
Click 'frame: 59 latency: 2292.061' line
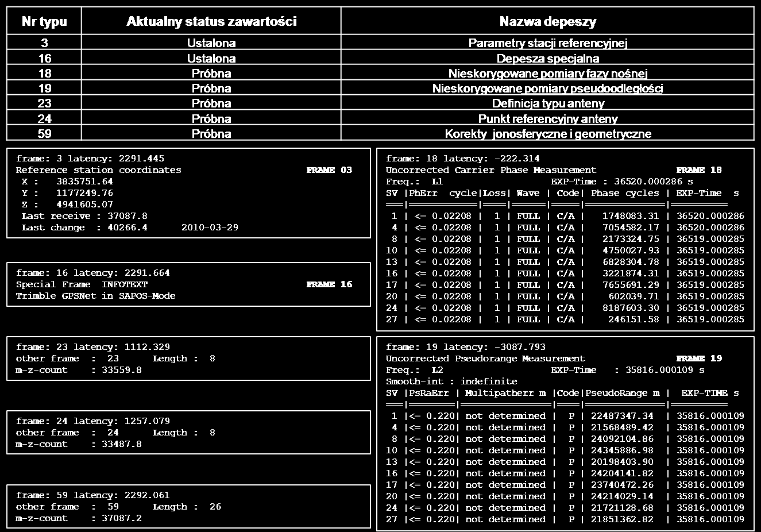pyautogui.click(x=93, y=495)
